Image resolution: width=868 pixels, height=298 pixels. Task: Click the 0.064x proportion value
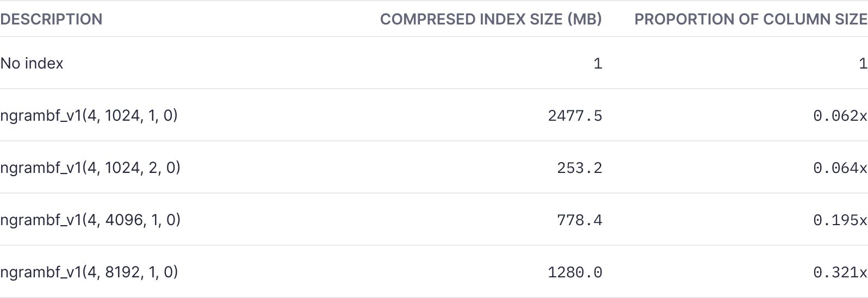840,168
